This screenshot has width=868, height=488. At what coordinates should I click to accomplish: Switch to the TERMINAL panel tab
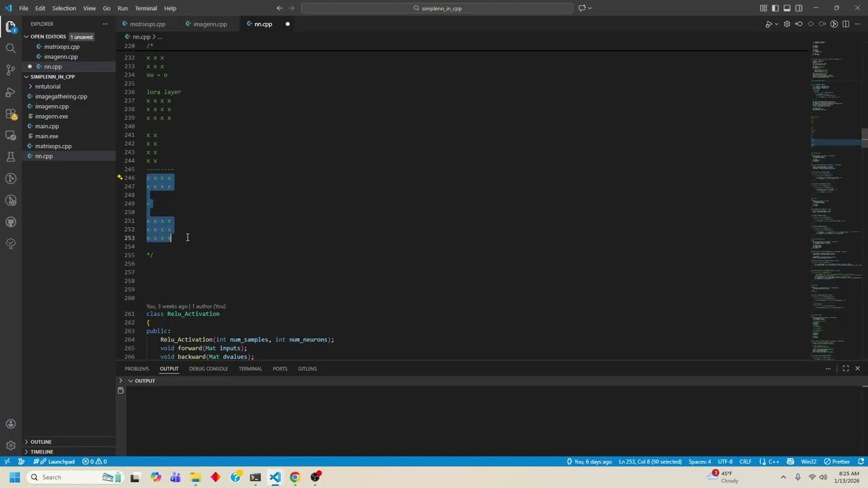coord(250,369)
